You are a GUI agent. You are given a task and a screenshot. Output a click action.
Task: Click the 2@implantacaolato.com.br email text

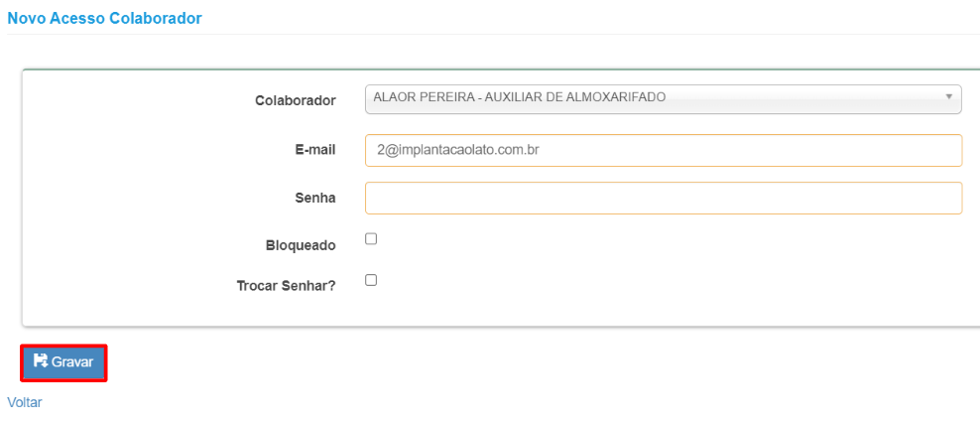(458, 150)
